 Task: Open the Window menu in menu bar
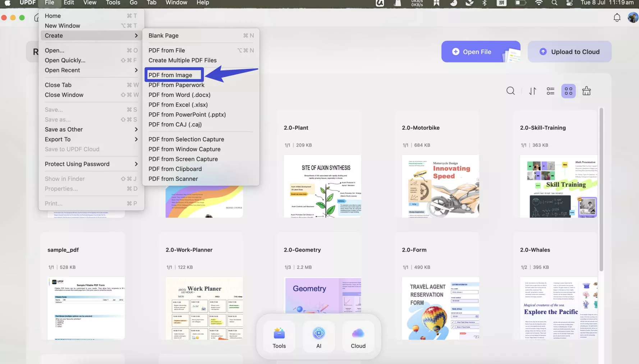coord(176,3)
